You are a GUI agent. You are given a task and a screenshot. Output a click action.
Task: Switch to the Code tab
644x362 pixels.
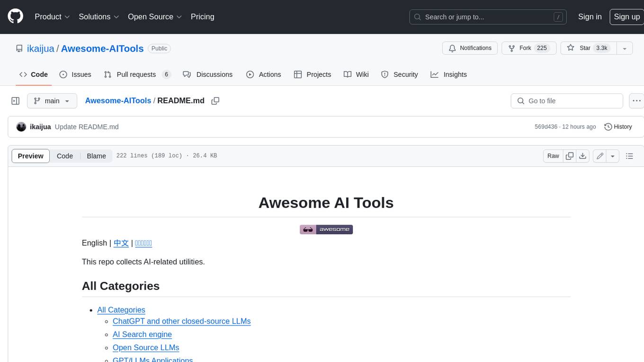[34, 74]
